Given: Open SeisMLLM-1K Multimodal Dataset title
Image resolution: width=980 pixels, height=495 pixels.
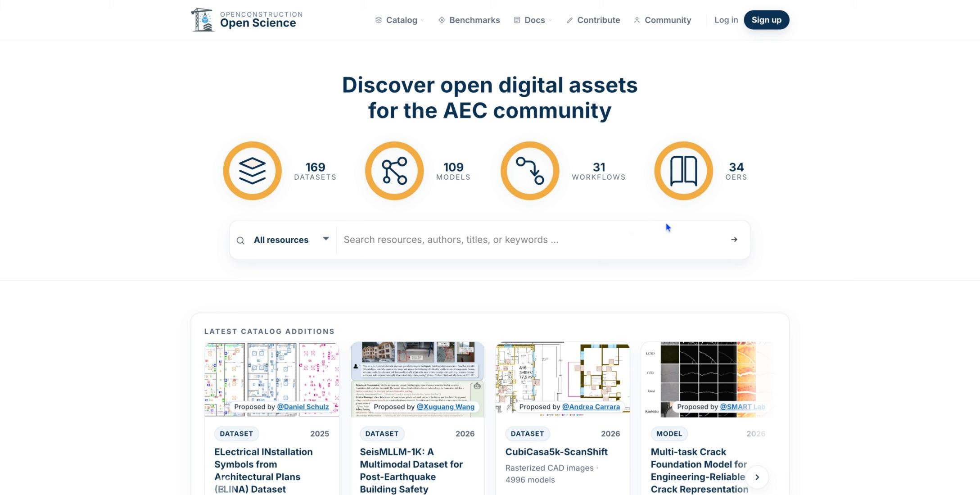Looking at the screenshot, I should (x=411, y=471).
